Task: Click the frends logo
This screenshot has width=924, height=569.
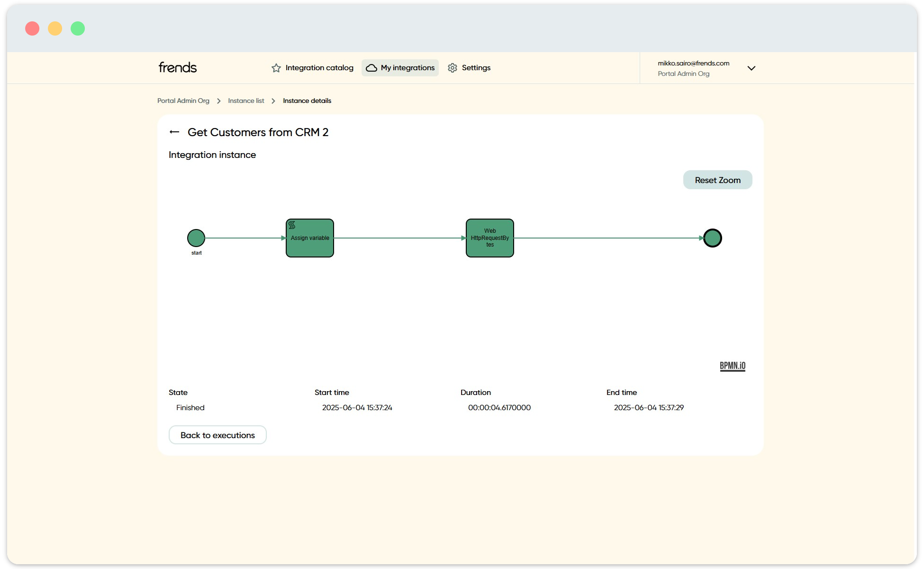Action: 177,67
